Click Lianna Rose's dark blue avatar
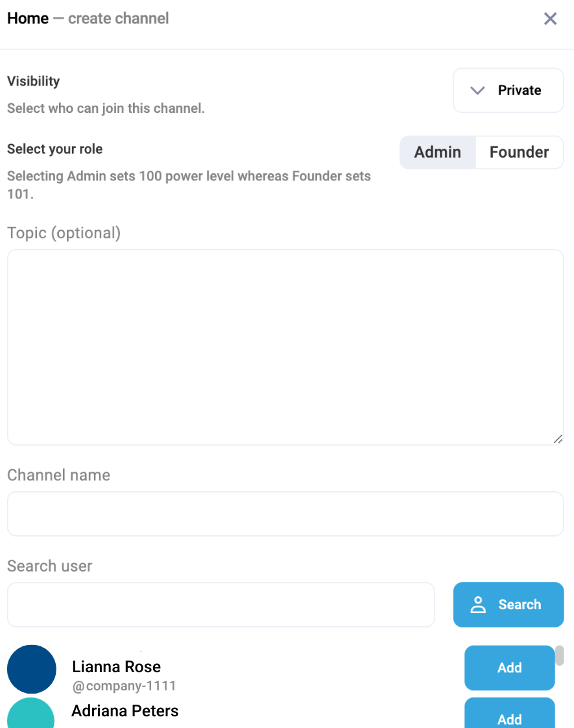Image resolution: width=574 pixels, height=728 pixels. click(x=31, y=669)
